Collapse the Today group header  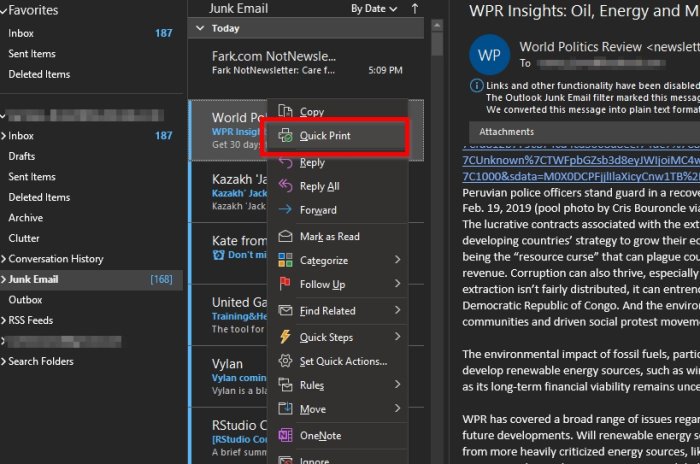click(200, 28)
